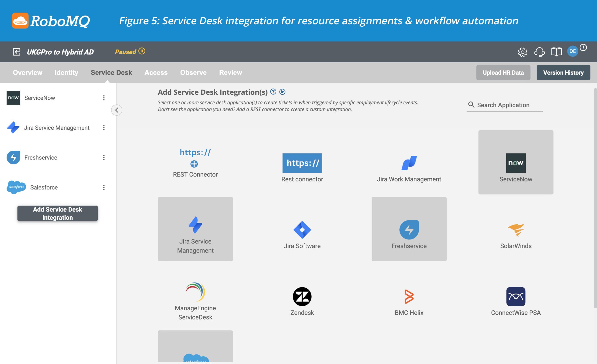Open settings via the gear icon
The image size is (597, 364).
point(522,52)
